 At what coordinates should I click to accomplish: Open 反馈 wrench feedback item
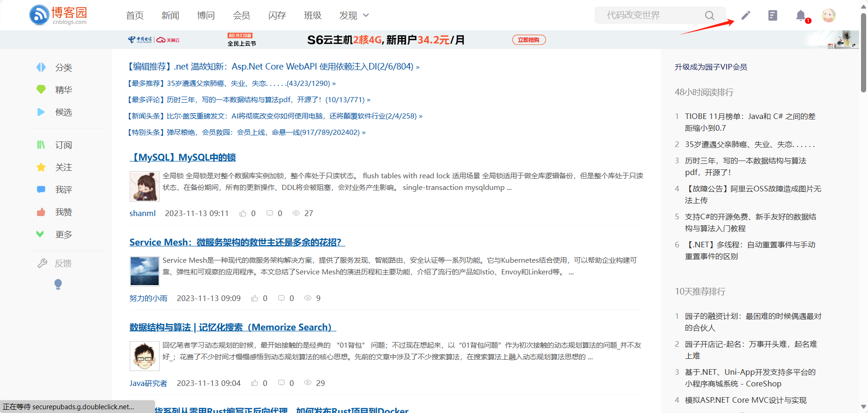point(55,264)
